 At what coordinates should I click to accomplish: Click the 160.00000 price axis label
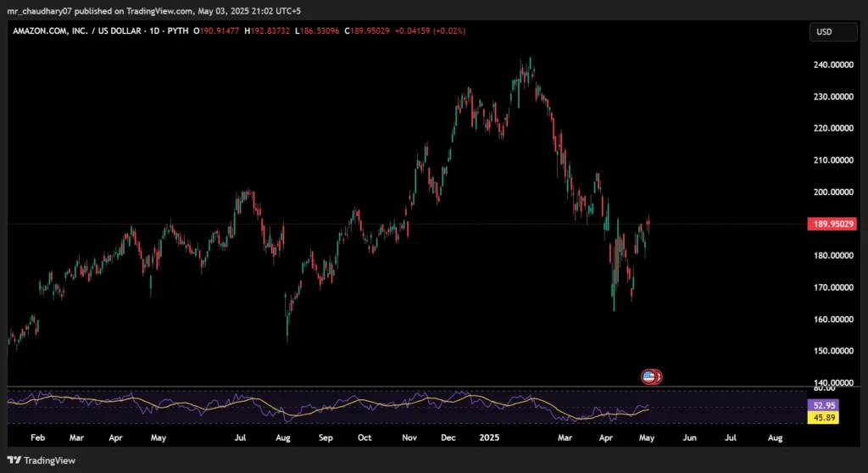coord(833,319)
